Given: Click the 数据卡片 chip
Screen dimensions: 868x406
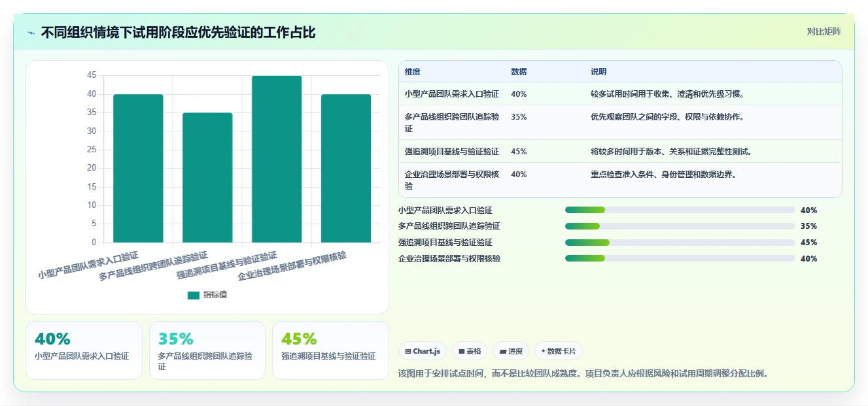Looking at the screenshot, I should (559, 351).
